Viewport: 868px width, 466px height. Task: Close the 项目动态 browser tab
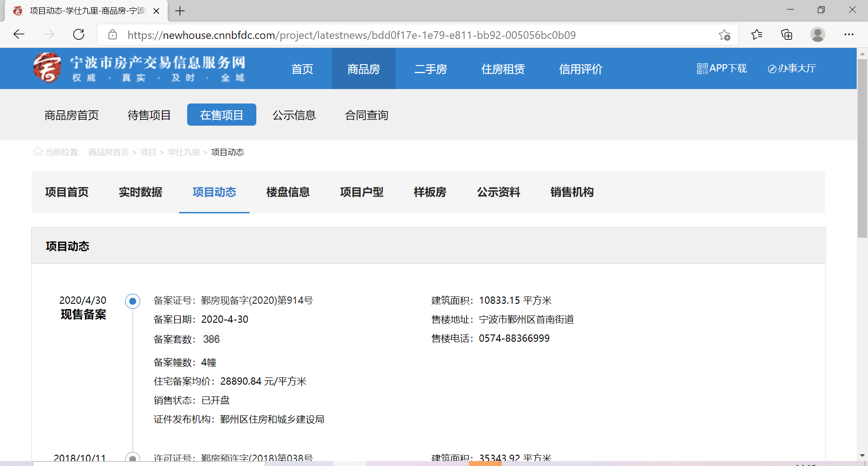click(x=156, y=11)
